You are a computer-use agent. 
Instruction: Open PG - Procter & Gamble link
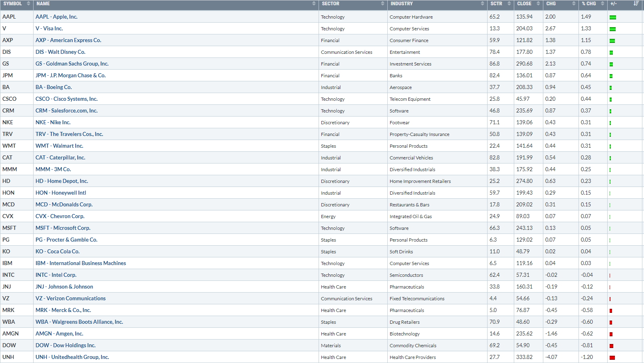(66, 240)
